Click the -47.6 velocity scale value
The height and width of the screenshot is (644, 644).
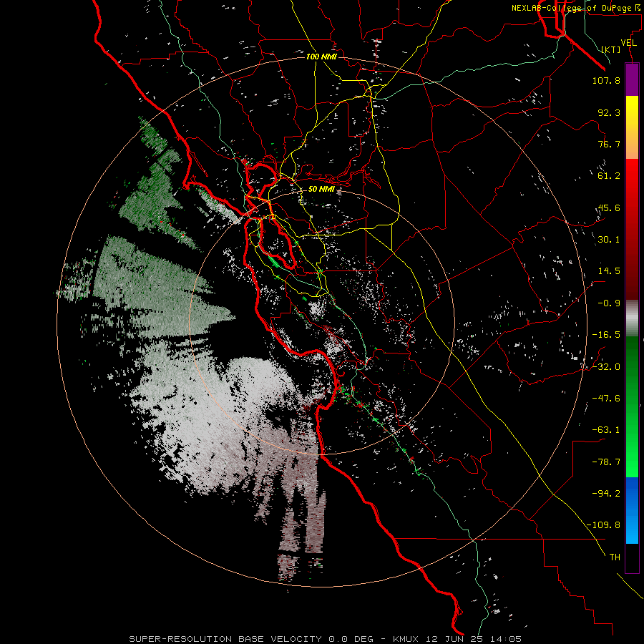606,399
